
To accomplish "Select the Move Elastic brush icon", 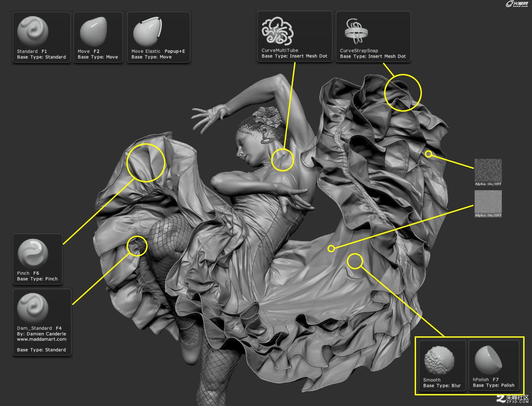I will [147, 31].
